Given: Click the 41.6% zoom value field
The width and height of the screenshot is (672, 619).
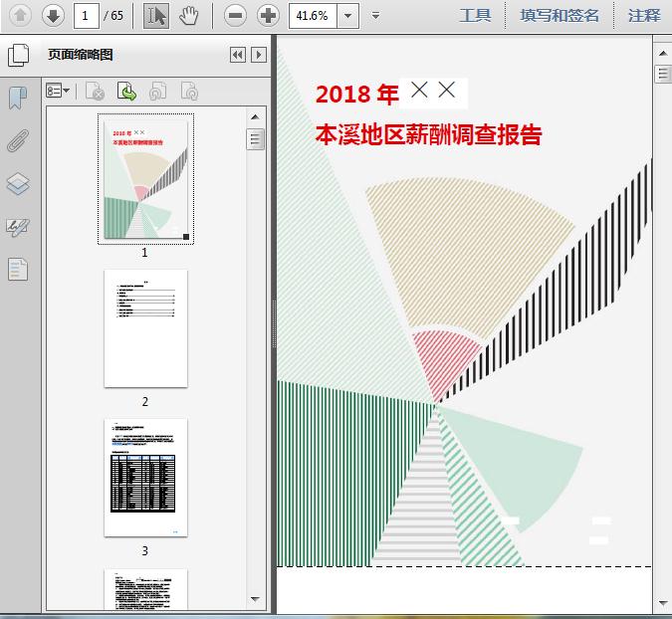Looking at the screenshot, I should (x=313, y=16).
